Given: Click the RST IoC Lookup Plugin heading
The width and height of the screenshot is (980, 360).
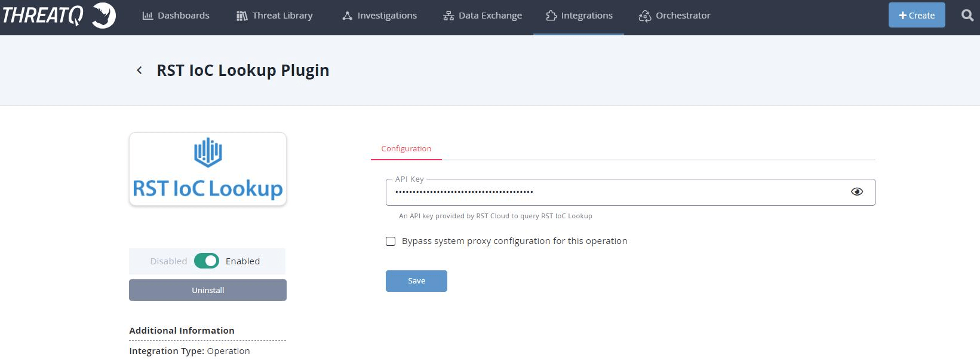Looking at the screenshot, I should click(243, 71).
